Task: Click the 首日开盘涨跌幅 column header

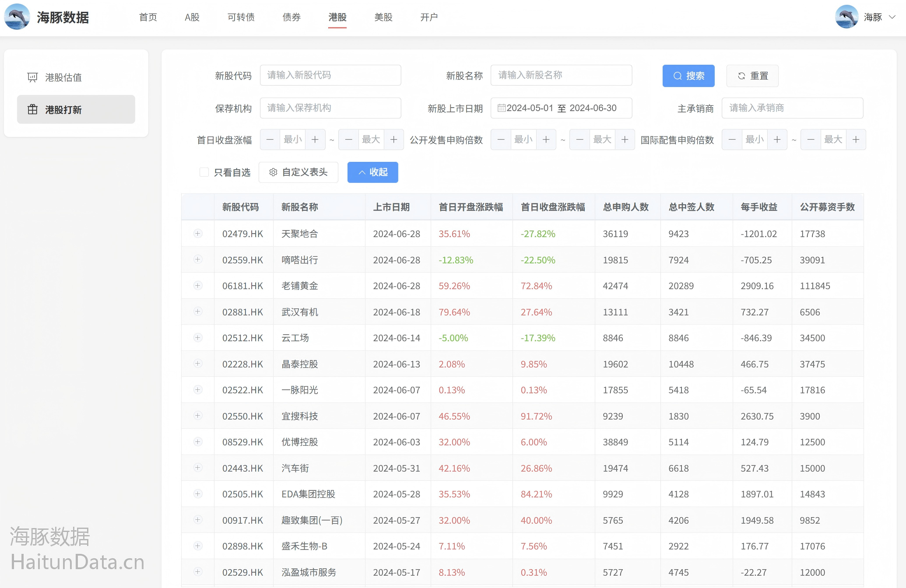Action: click(471, 207)
